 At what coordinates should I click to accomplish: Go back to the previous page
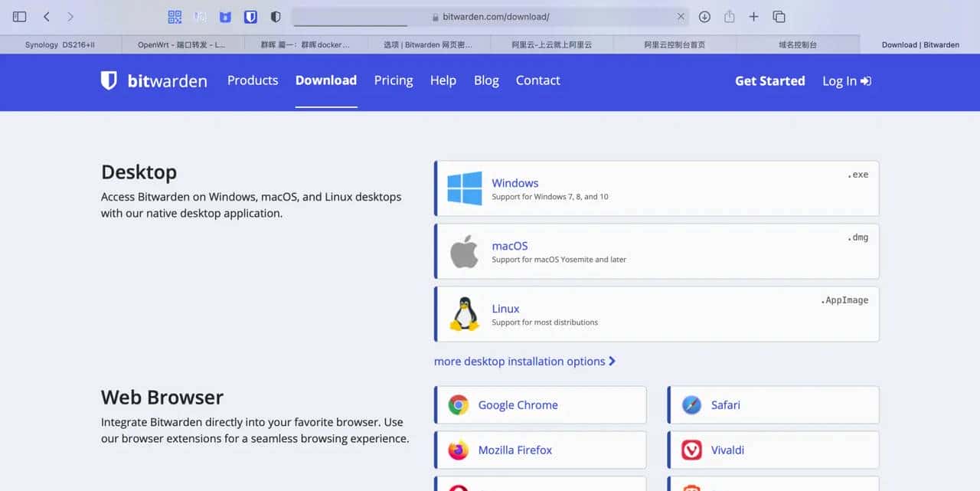pyautogui.click(x=47, y=17)
